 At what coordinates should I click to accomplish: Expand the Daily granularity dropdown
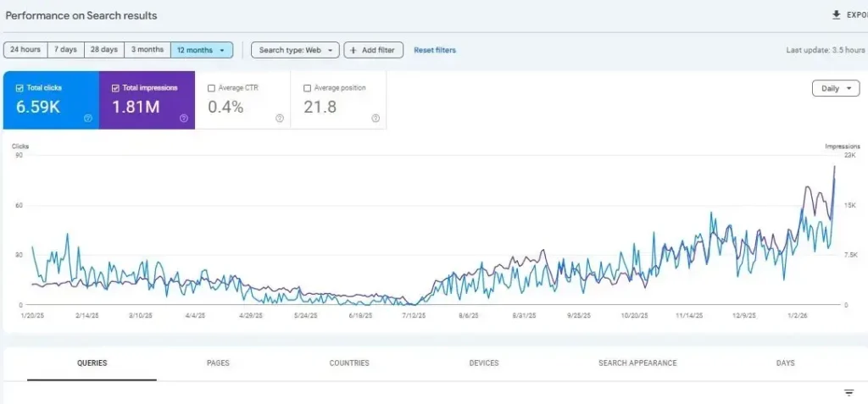pyautogui.click(x=836, y=88)
